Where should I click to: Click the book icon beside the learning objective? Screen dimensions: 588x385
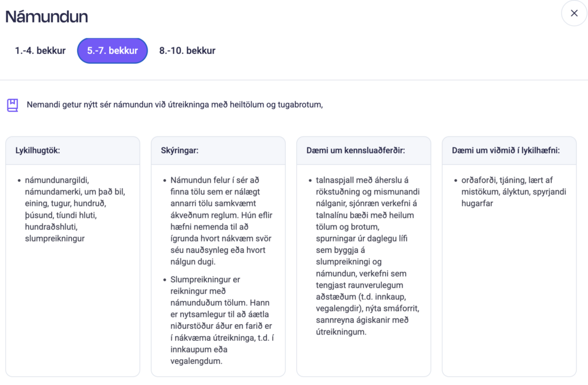[x=13, y=105]
